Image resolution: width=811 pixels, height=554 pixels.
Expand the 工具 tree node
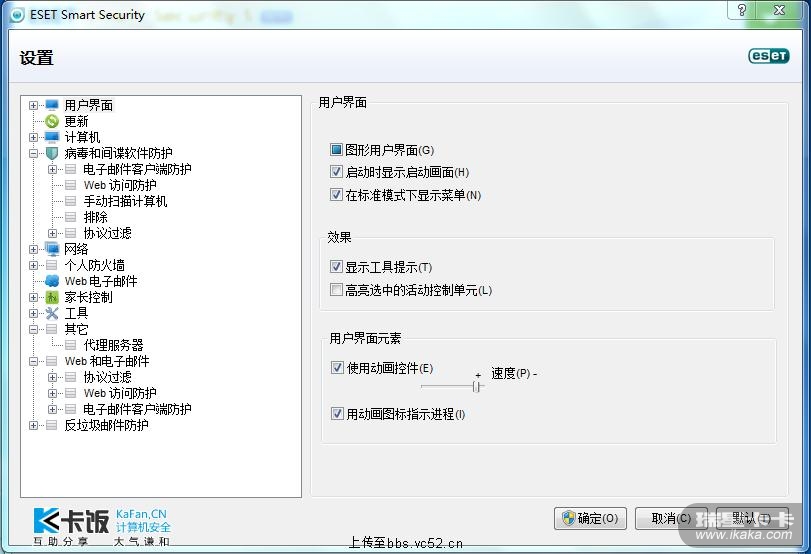coord(34,313)
